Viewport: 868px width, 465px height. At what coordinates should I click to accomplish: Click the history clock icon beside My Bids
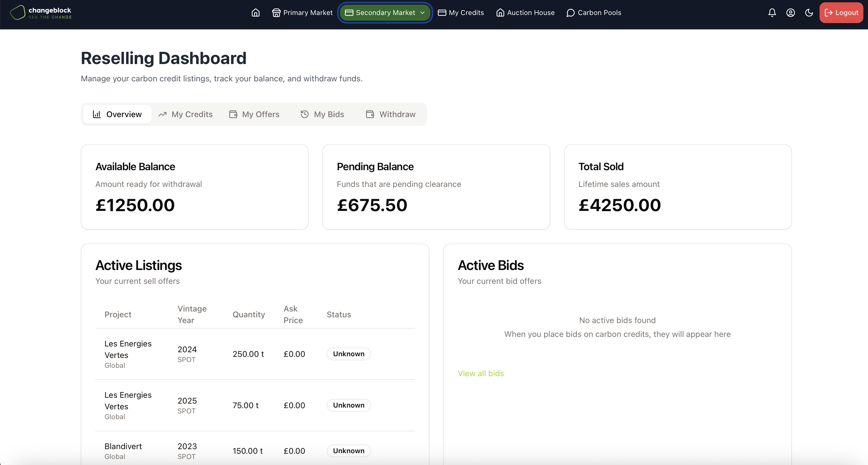(x=305, y=114)
